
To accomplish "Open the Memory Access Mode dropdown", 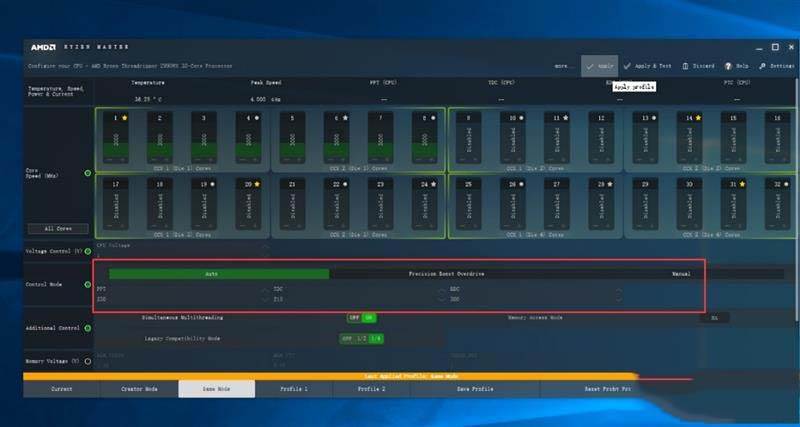I will click(714, 318).
